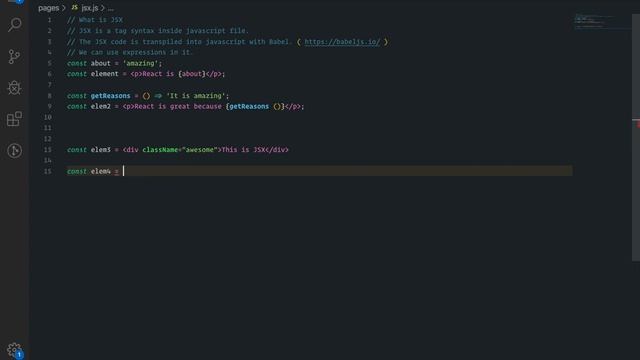The height and width of the screenshot is (360, 640).
Task: Click the 'element' variable on line 6
Action: pyautogui.click(x=104, y=74)
